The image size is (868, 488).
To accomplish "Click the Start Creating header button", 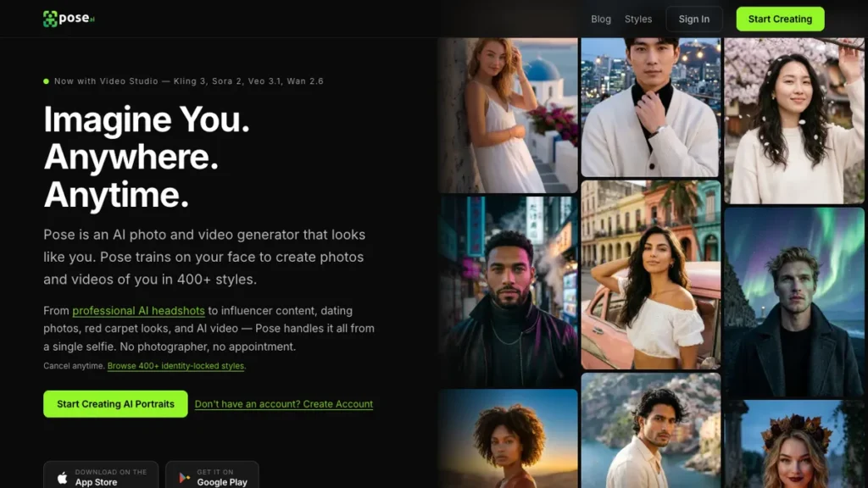I will click(x=780, y=19).
